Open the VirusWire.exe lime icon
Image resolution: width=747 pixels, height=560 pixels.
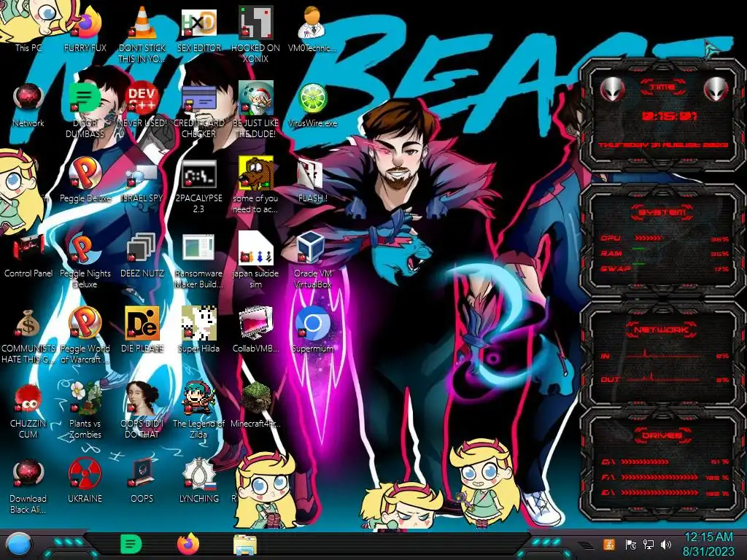312,105
